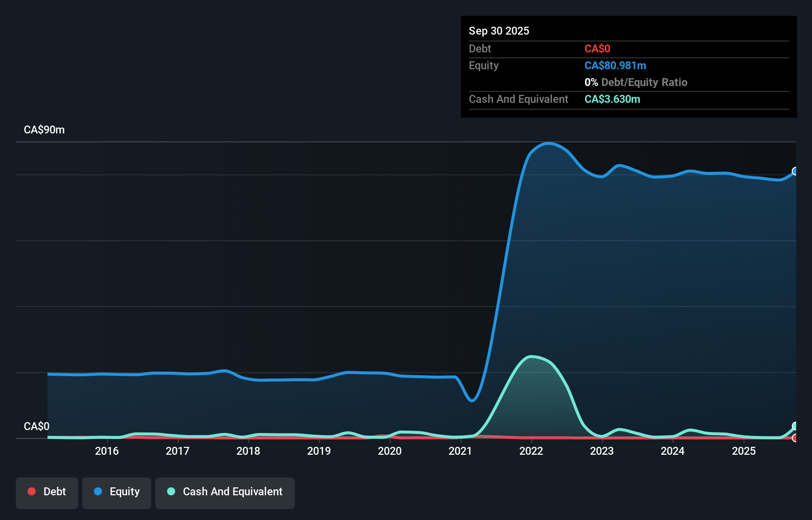This screenshot has height=520, width=812.
Task: Select the 2021 label on the time axis
Action: 460,451
